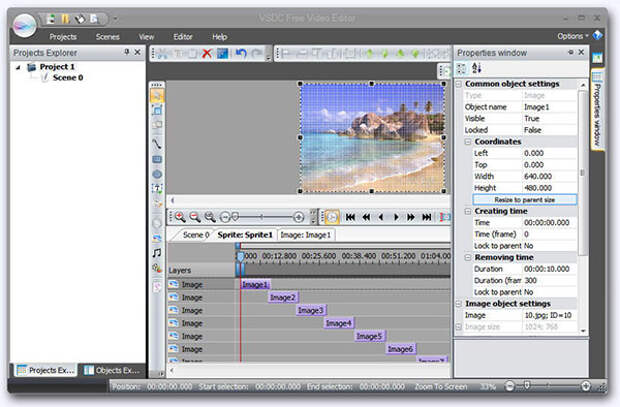The height and width of the screenshot is (407, 620).
Task: Collapse the Coordinates section
Action: tap(467, 141)
